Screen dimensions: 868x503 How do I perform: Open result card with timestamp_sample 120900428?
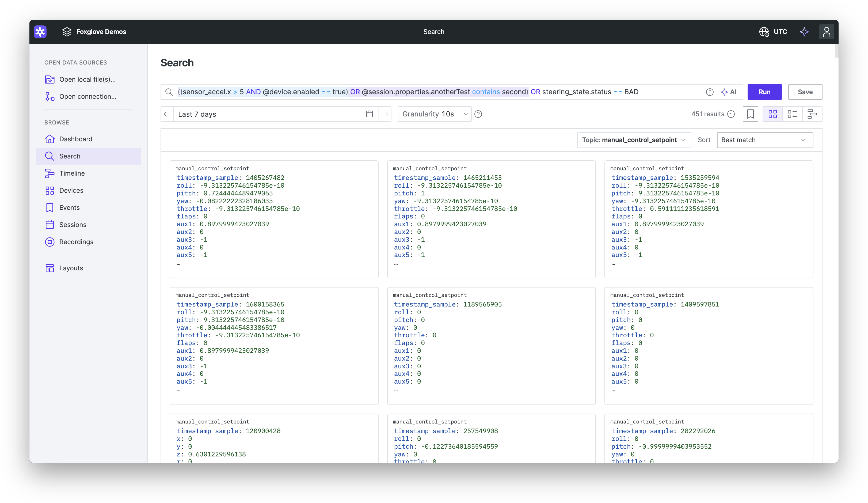click(274, 438)
